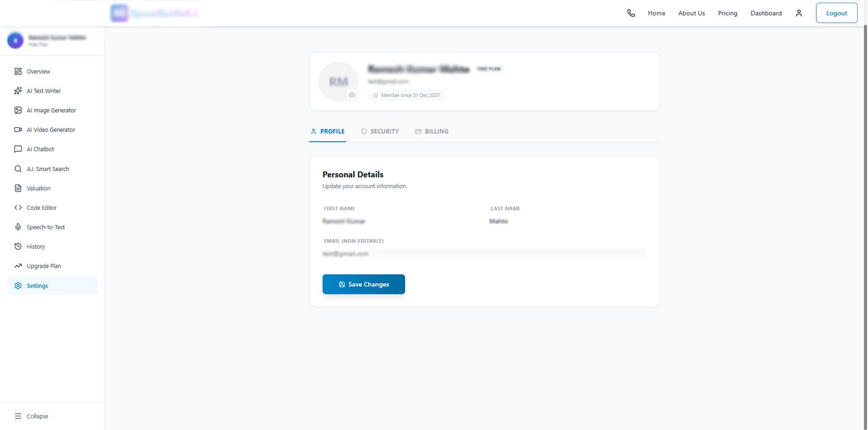Viewport: 868px width, 430px height.
Task: Open Dashboard from the top navbar
Action: [766, 13]
